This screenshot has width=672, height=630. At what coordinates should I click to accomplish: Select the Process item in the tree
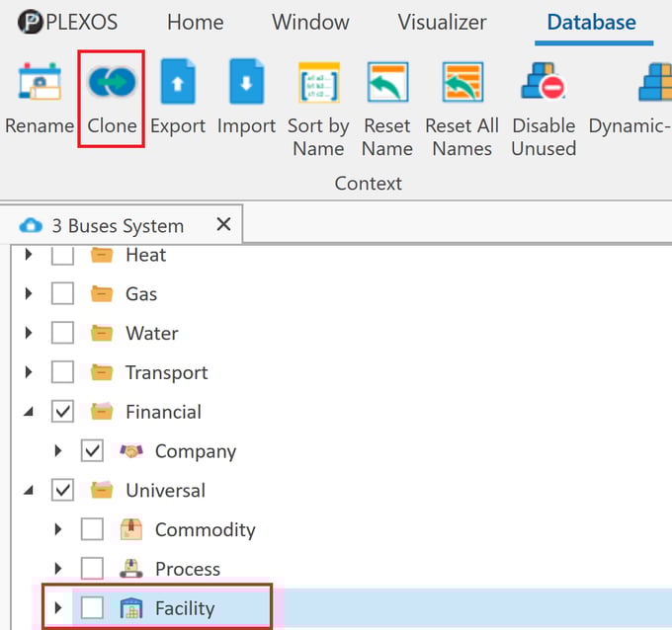coord(187,570)
